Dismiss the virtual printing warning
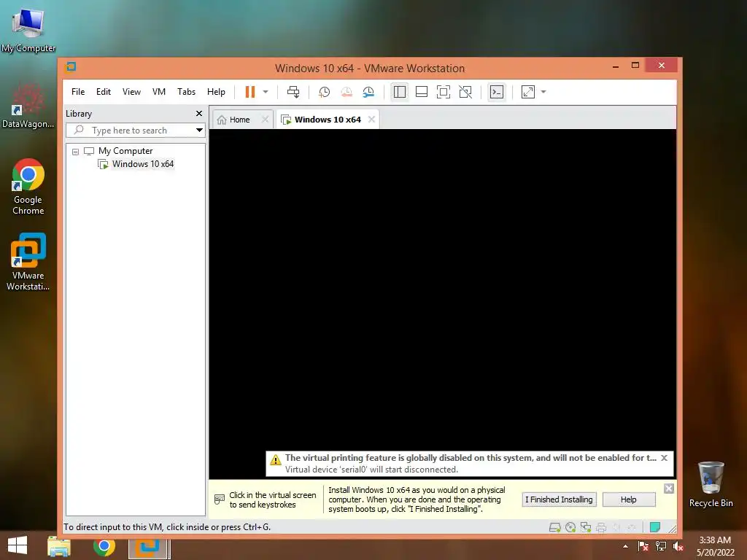Image resolution: width=747 pixels, height=560 pixels. [664, 458]
